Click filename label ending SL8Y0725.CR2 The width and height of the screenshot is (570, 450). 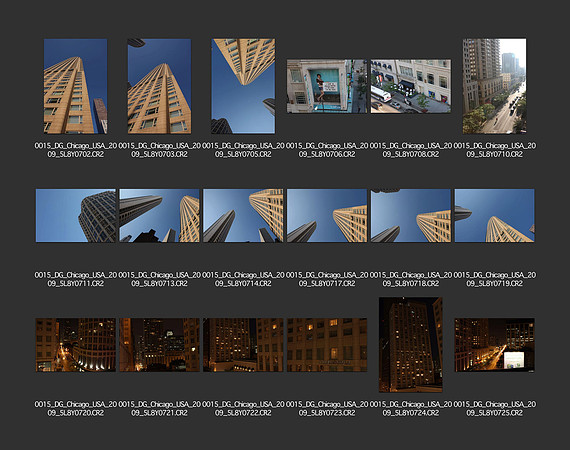click(x=494, y=409)
